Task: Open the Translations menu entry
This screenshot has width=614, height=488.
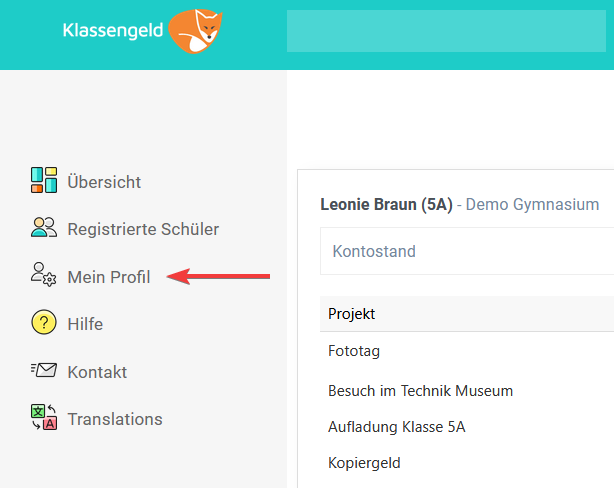Action: point(115,419)
